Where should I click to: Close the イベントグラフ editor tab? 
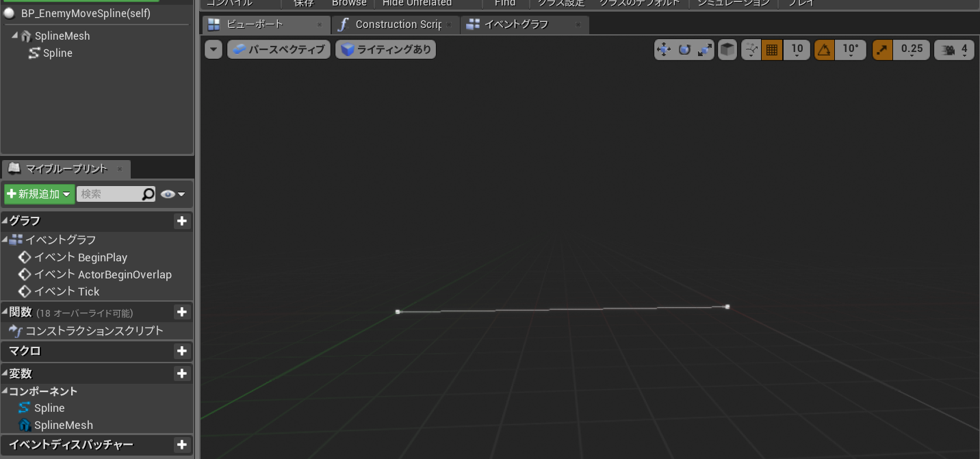(x=578, y=25)
